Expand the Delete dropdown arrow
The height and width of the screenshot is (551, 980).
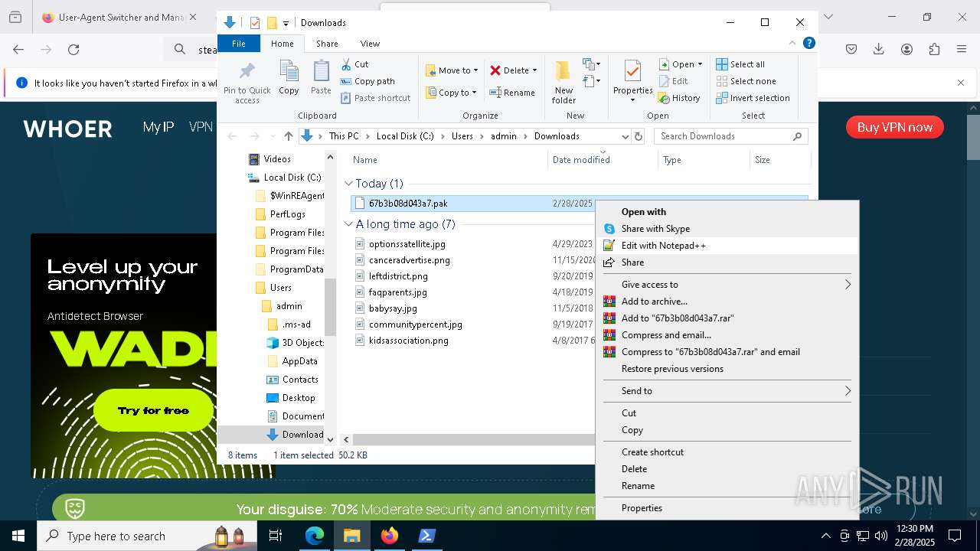534,70
